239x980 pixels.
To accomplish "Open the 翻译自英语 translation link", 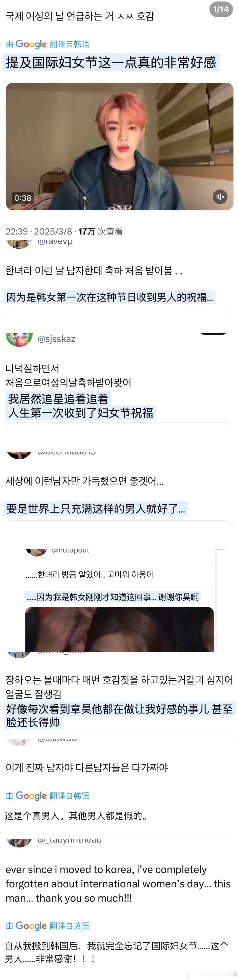I will click(x=69, y=926).
